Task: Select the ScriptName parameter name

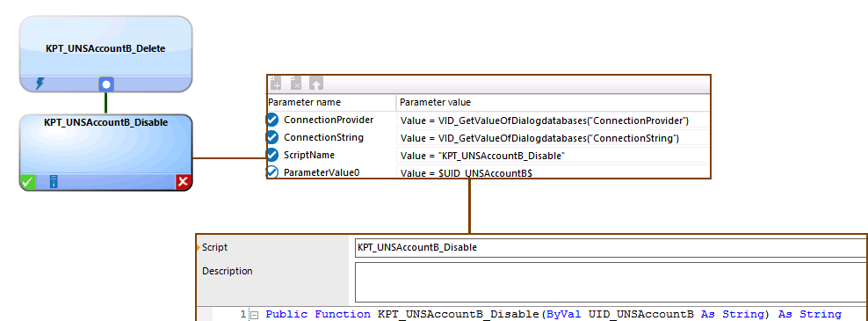Action: pos(309,155)
